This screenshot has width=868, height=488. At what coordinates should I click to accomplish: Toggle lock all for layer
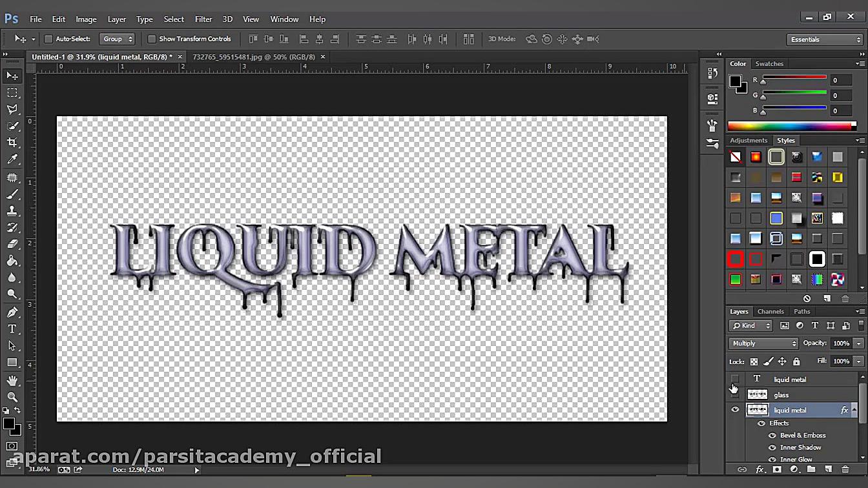(796, 361)
